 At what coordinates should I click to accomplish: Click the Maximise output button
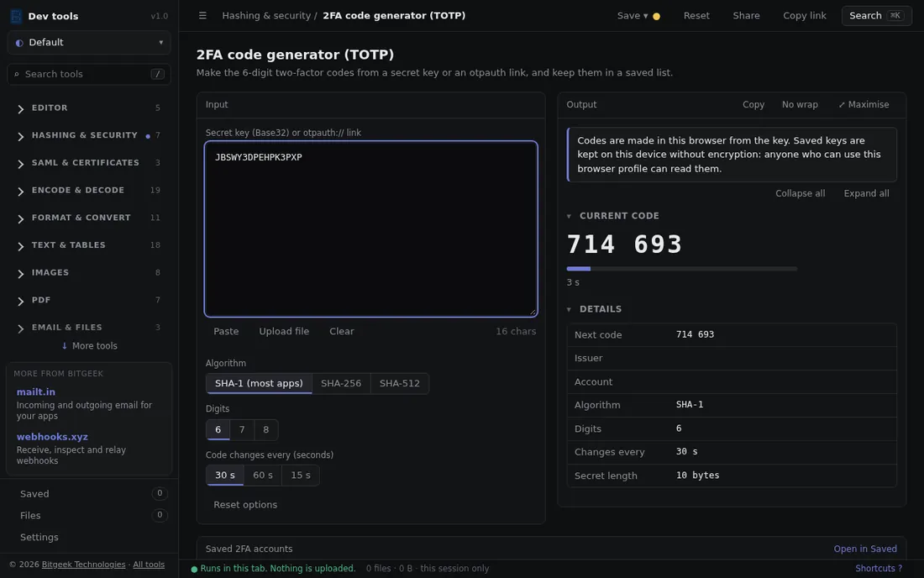coord(864,104)
